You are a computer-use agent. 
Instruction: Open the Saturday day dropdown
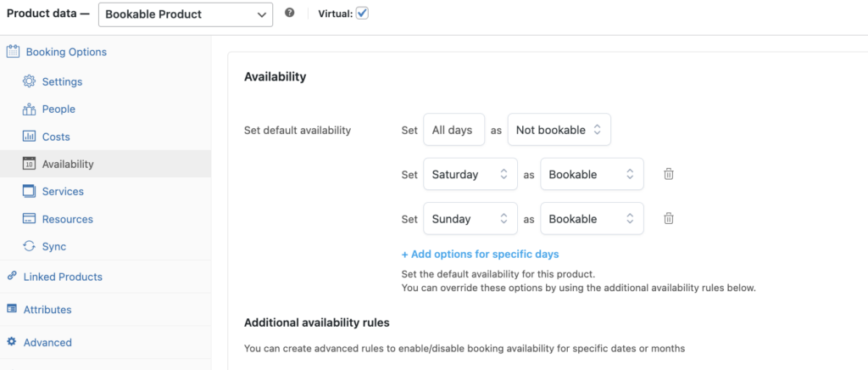(470, 174)
